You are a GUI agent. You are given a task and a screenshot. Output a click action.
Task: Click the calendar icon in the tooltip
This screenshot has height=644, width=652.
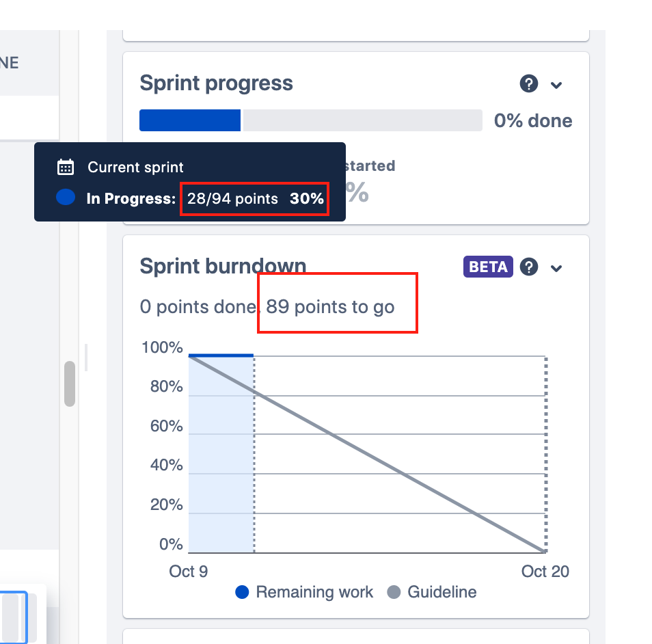65,167
